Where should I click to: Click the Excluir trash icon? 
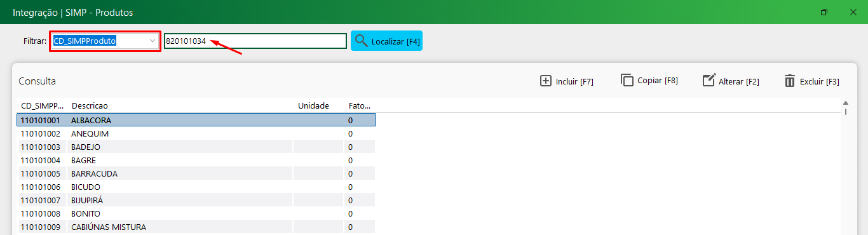click(790, 81)
